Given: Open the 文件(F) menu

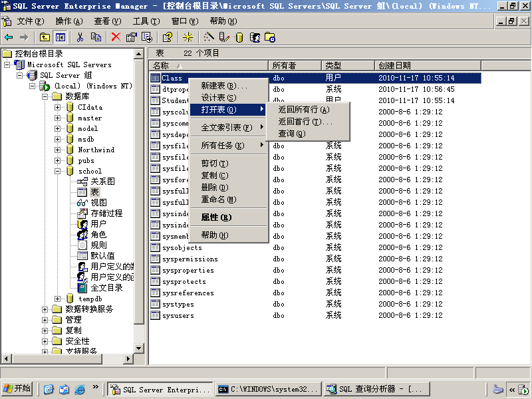Looking at the screenshot, I should [x=31, y=21].
